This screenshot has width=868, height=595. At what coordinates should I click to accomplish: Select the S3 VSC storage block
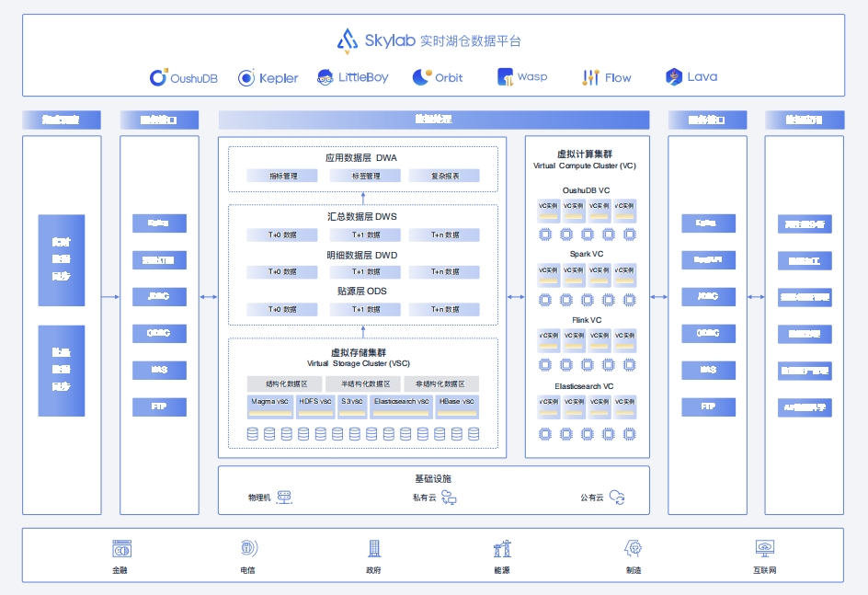pyautogui.click(x=352, y=406)
